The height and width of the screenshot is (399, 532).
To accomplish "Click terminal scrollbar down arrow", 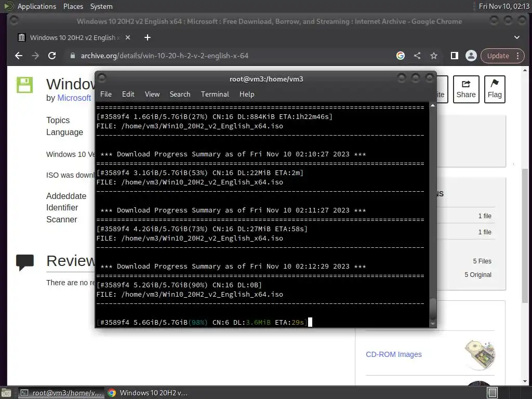I will coord(433,324).
